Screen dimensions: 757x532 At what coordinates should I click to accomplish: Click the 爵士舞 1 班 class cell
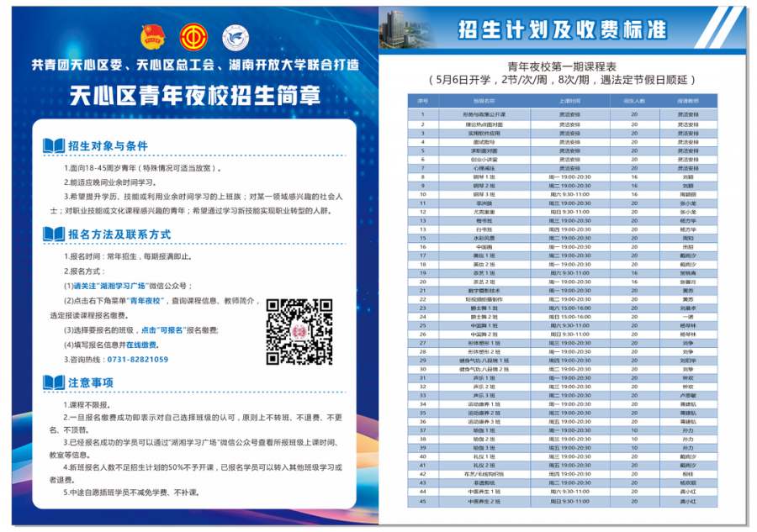(484, 308)
